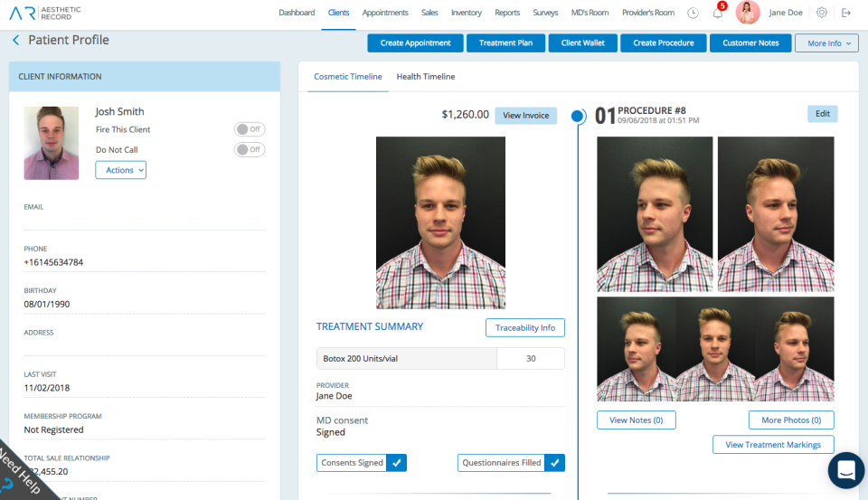Click More Photos (0)
Image resolution: width=868 pixels, height=500 pixels.
pos(791,420)
